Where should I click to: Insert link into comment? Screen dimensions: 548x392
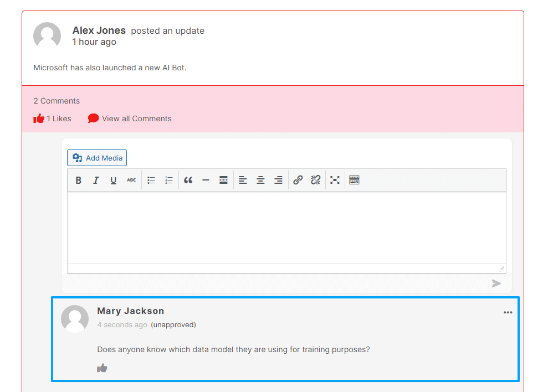pyautogui.click(x=298, y=180)
